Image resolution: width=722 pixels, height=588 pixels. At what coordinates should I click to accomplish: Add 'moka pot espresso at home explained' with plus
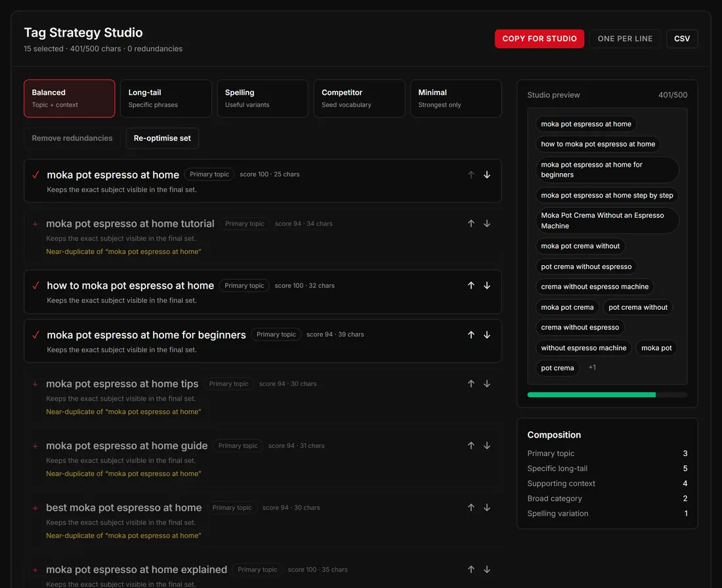35,570
